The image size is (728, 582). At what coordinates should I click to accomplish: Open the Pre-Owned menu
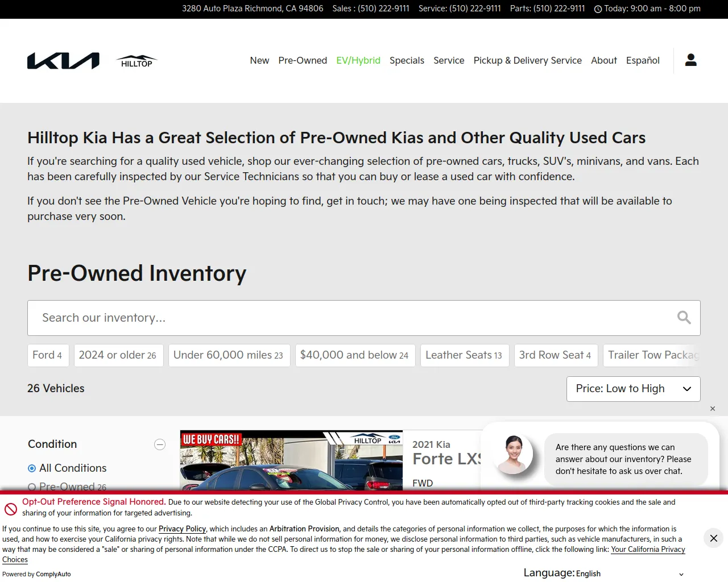(303, 60)
